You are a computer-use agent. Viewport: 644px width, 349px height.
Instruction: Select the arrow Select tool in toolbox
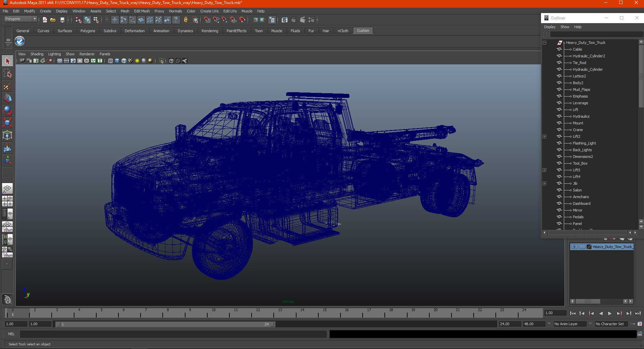(7, 61)
